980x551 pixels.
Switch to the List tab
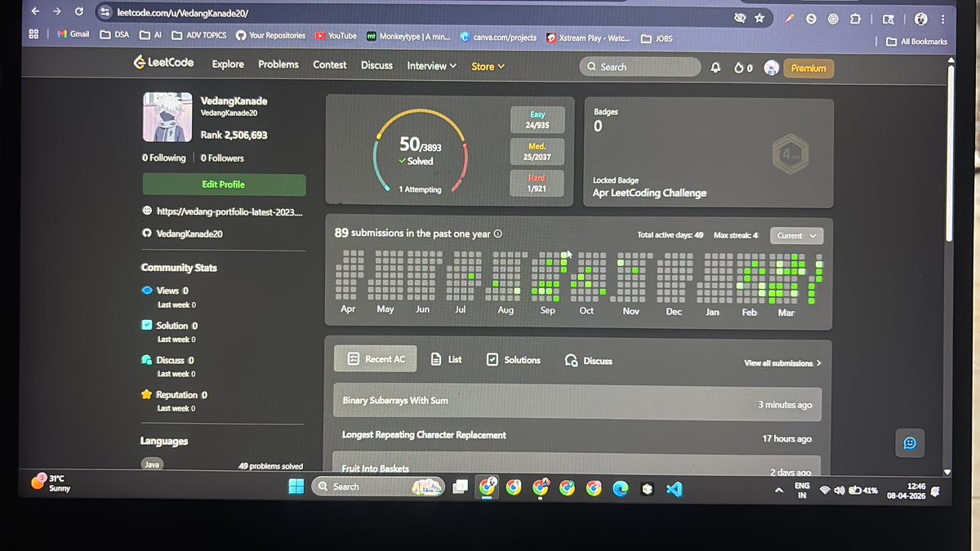coord(447,359)
